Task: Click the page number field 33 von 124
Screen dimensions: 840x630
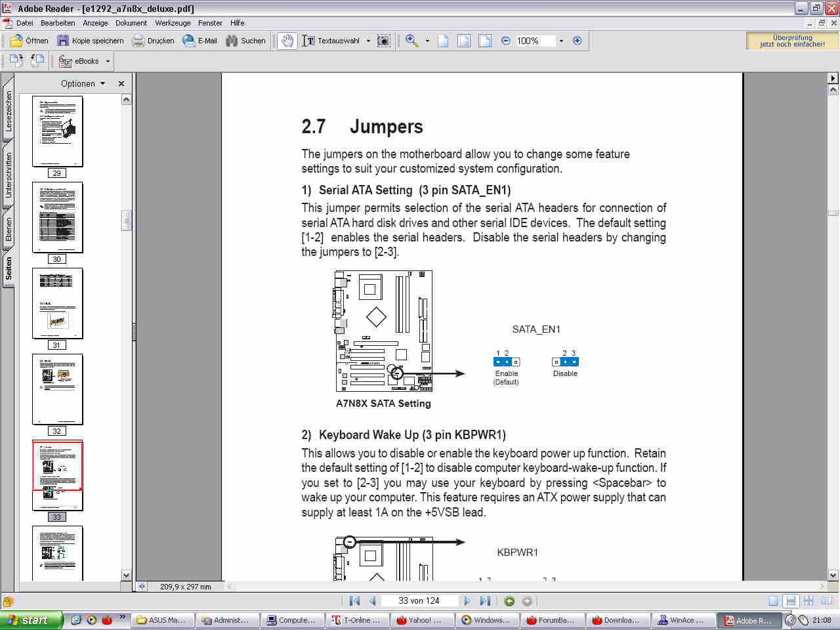Action: click(419, 601)
